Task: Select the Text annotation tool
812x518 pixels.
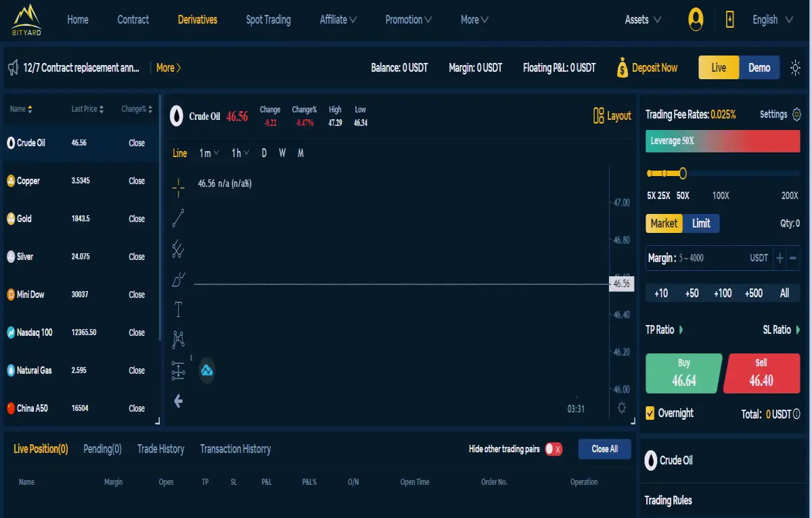Action: pos(178,309)
